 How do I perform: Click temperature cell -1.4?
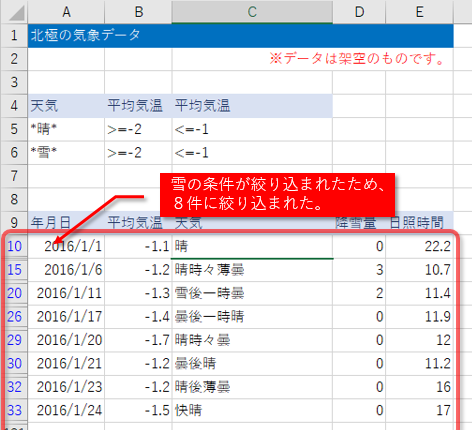[138, 317]
